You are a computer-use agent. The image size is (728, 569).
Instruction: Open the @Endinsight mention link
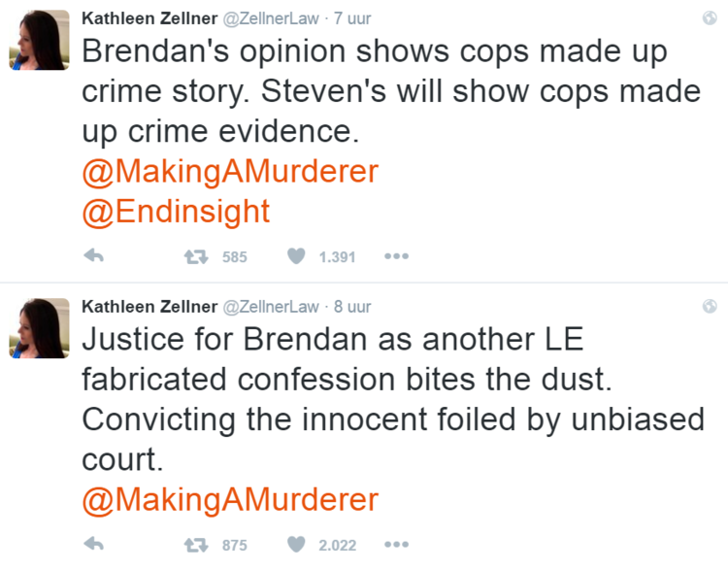[176, 210]
